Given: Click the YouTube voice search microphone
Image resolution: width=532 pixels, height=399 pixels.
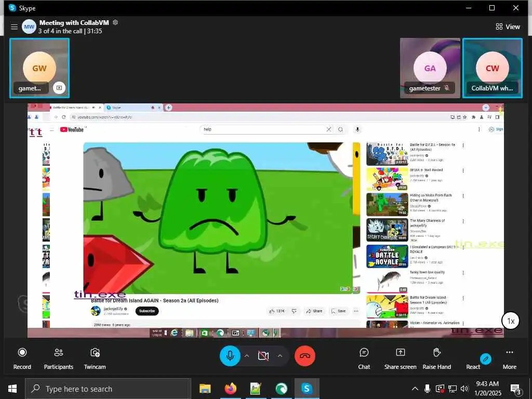Looking at the screenshot, I should pos(357,129).
